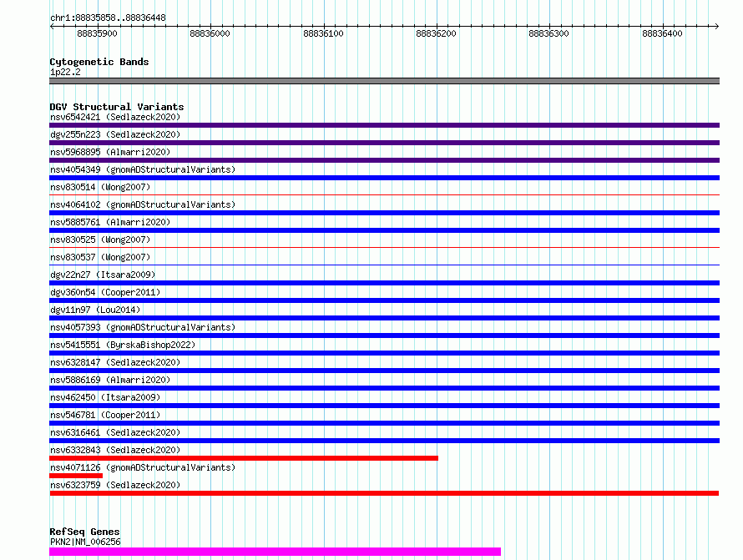Click the purple dgv255n223 variant bar
Screen dimensions: 743x560
(x=384, y=143)
